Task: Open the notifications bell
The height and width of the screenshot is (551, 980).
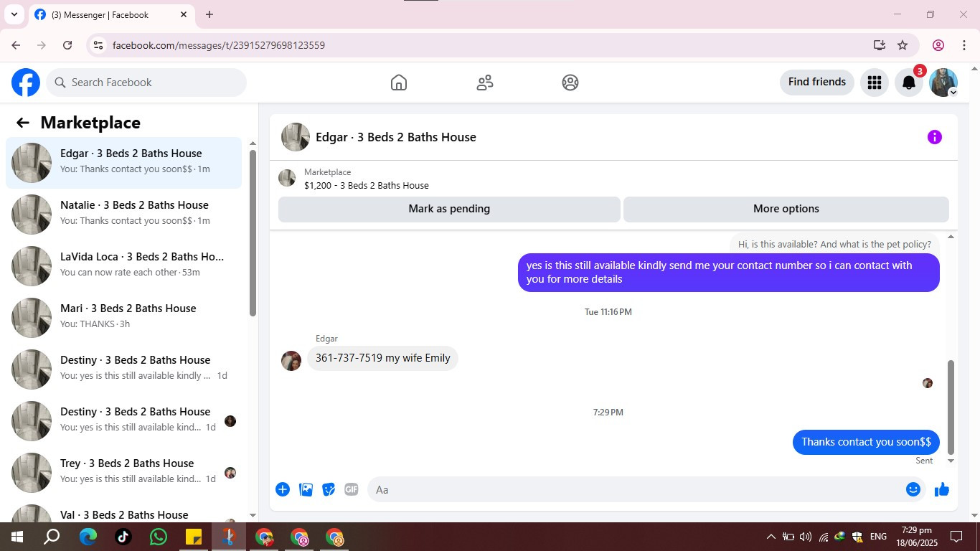Action: coord(909,83)
